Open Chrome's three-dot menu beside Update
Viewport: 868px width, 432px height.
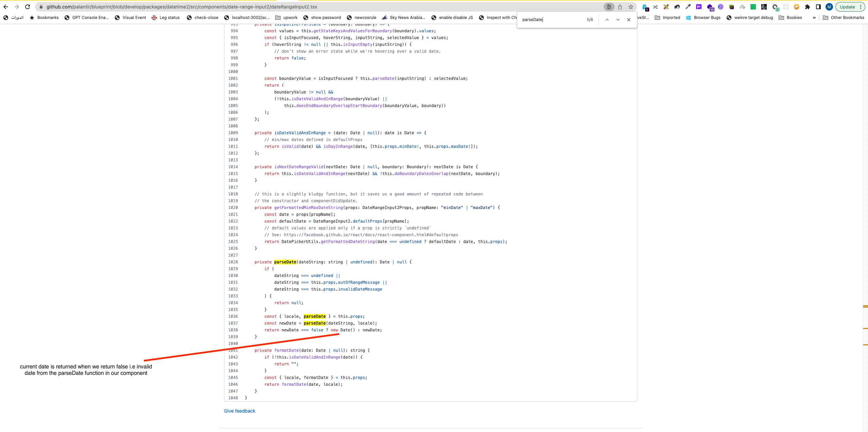point(861,7)
